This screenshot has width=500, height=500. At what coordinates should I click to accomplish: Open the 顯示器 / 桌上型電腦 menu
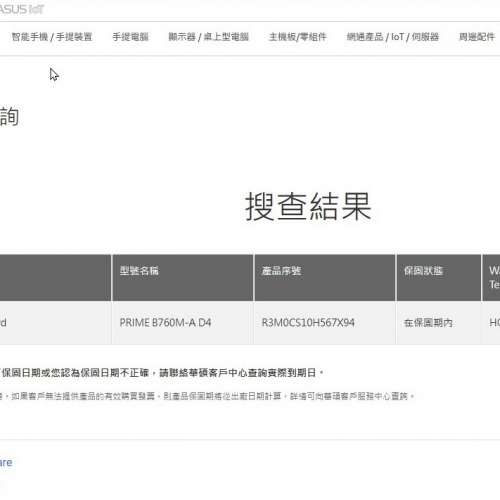click(209, 37)
